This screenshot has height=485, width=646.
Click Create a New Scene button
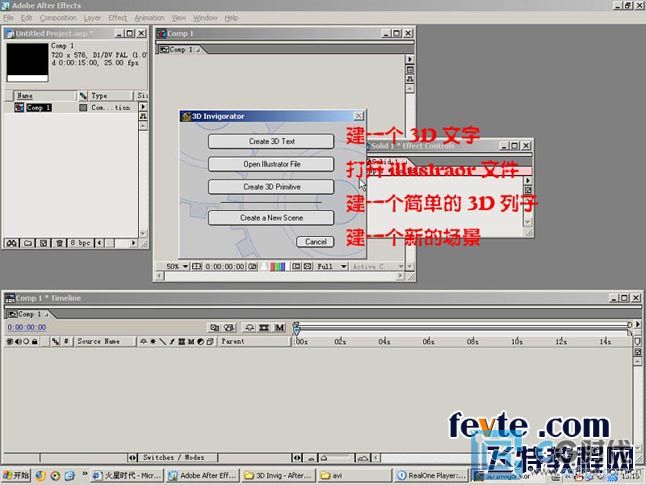coord(271,218)
